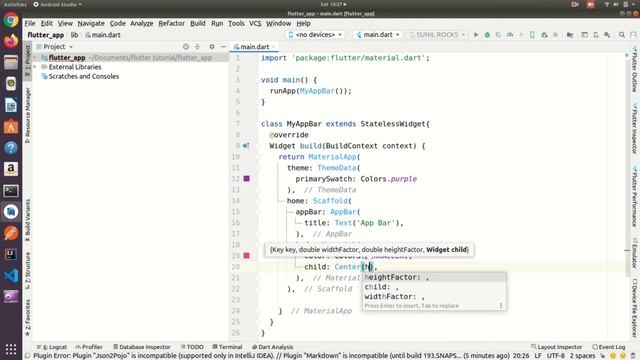Toggle the Structure side panel
This screenshot has height=360, width=640.
[27, 270]
